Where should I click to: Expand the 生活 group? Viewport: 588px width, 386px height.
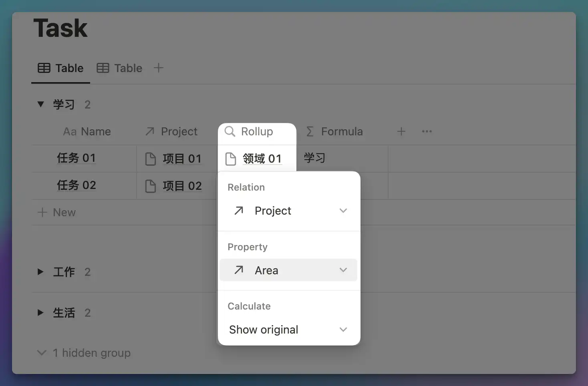pos(40,313)
